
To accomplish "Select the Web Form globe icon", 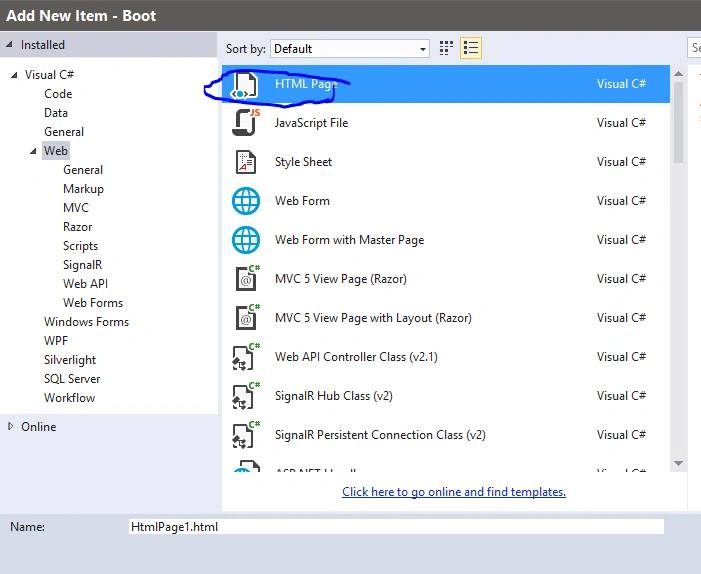I will (245, 201).
